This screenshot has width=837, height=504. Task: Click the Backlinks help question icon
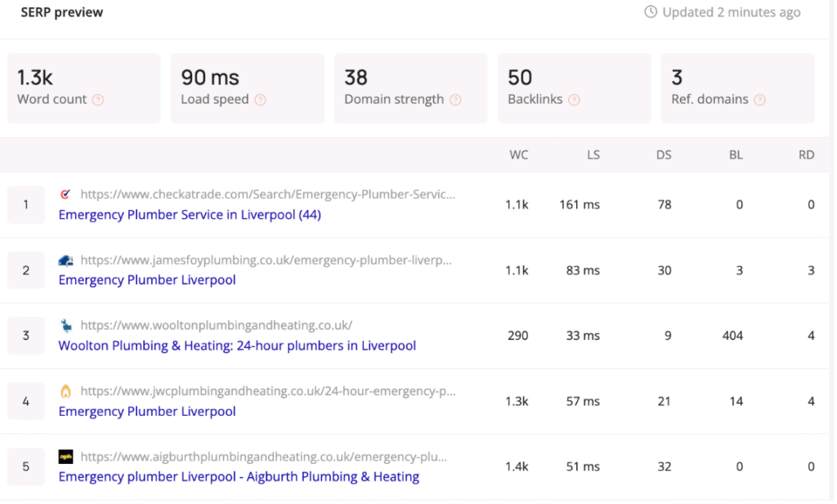[x=574, y=100]
